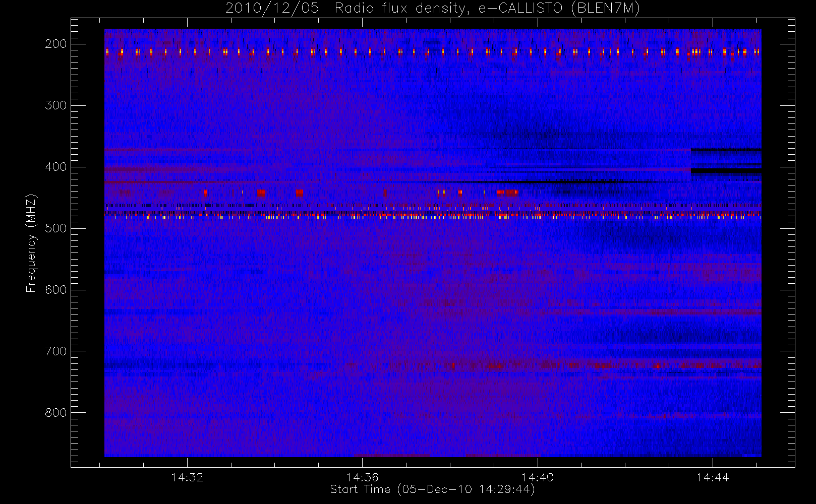816x504 pixels.
Task: Click the 14:36 time tick label
Action: tap(362, 477)
